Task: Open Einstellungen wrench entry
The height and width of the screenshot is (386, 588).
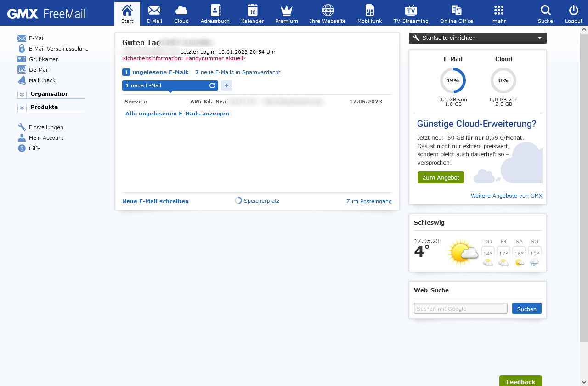Action: coord(40,127)
